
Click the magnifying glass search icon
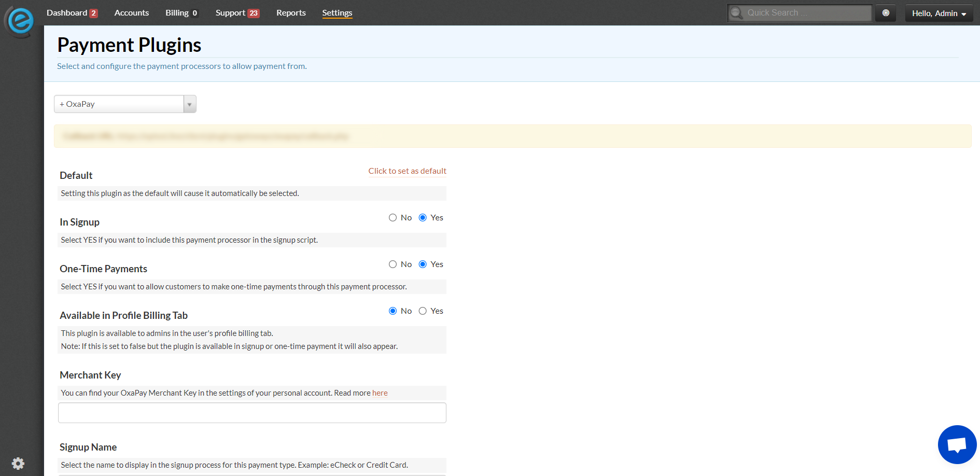736,13
